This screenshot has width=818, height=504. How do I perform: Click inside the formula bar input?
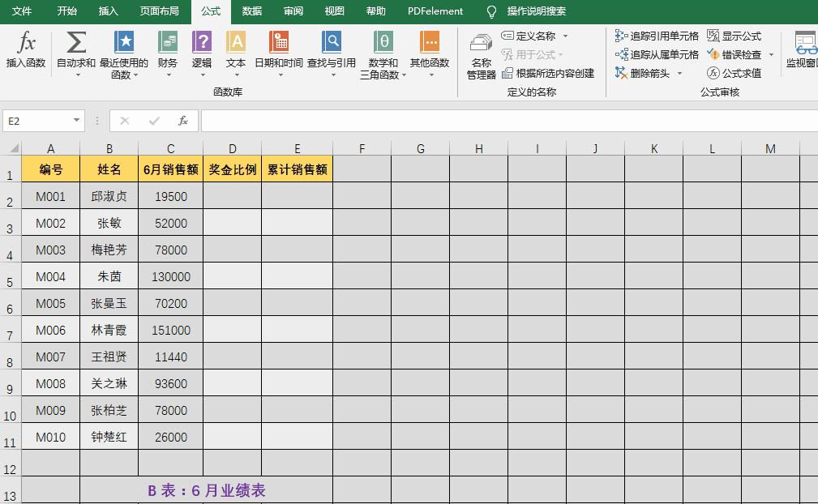(x=508, y=121)
